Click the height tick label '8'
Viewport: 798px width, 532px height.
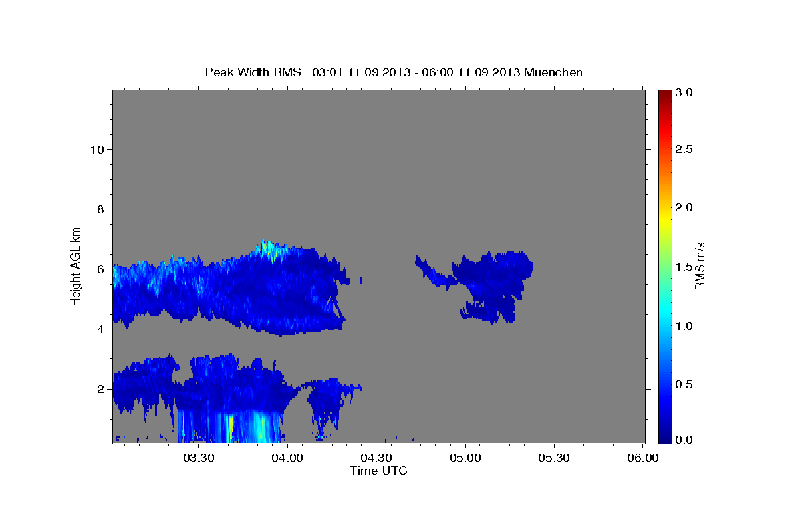tap(100, 209)
